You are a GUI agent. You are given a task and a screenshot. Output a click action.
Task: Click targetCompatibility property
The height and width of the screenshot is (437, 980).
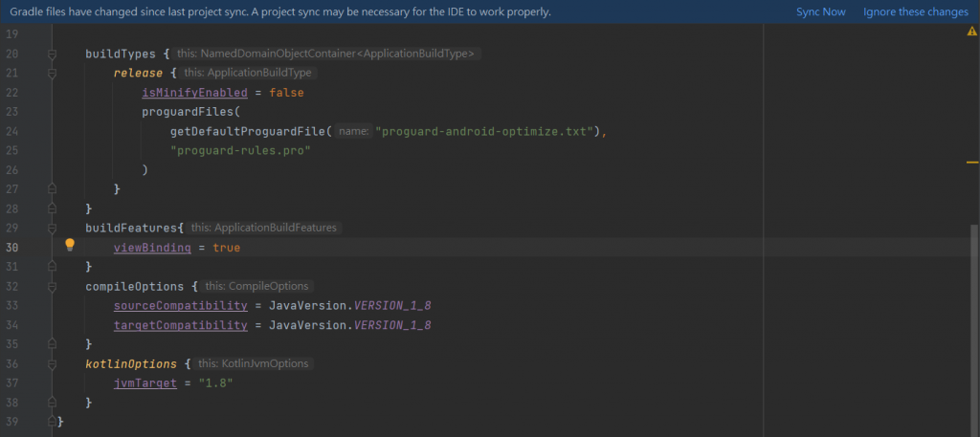coord(180,324)
